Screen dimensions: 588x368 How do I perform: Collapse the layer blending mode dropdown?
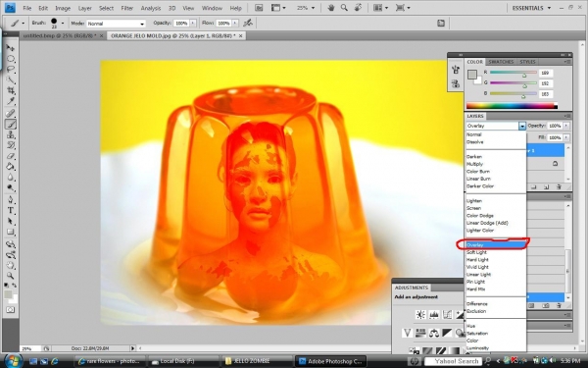coord(522,127)
